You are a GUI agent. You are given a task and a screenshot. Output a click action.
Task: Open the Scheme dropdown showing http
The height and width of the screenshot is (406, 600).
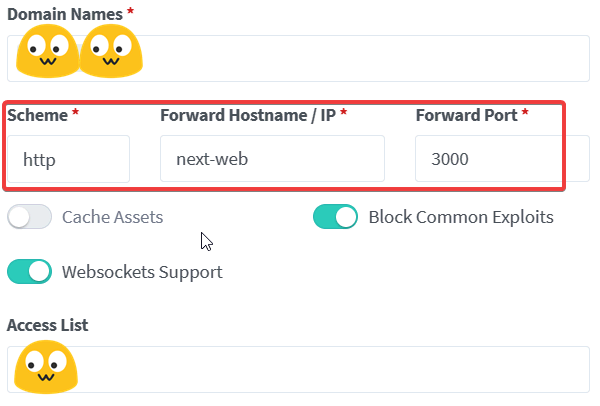(x=68, y=159)
